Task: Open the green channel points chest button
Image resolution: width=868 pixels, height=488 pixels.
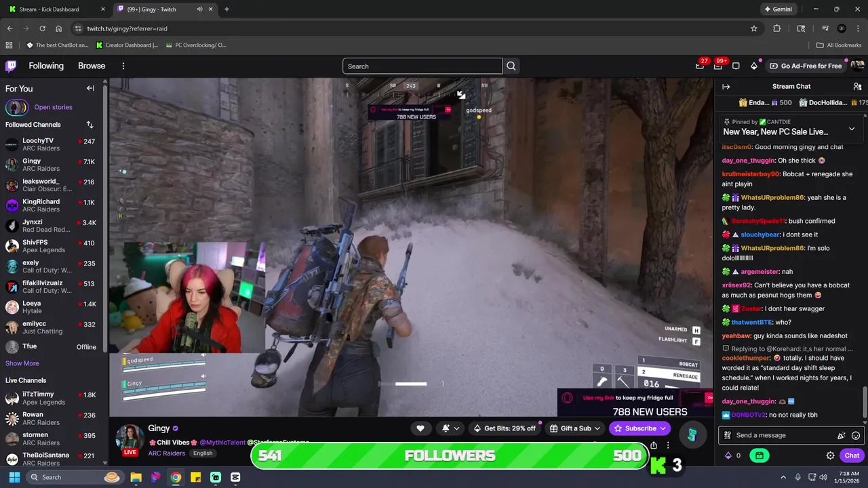Action: (759, 455)
